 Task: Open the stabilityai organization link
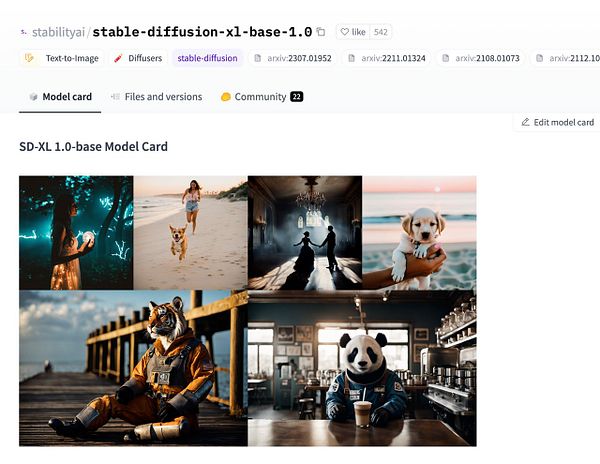click(x=58, y=32)
